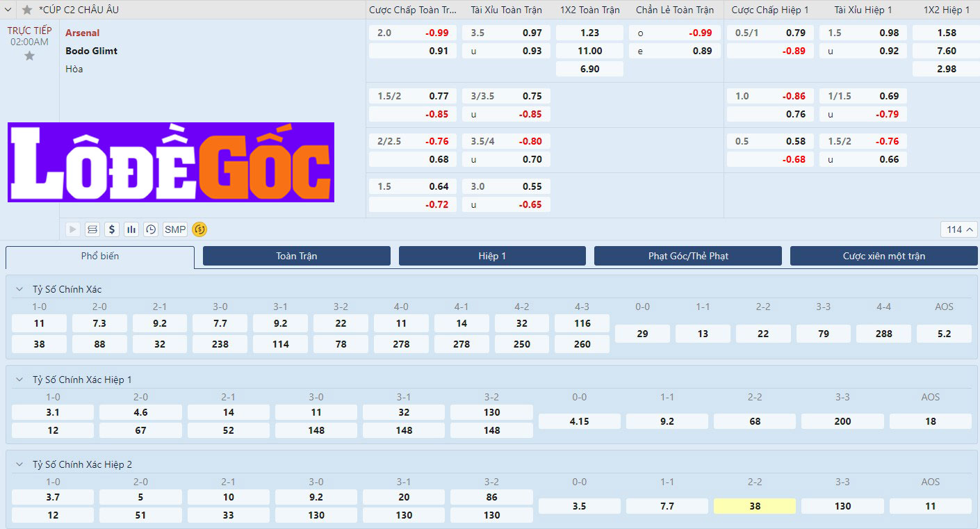Choose the odd (o) odds -0.99
The width and height of the screenshot is (980, 529).
[675, 33]
